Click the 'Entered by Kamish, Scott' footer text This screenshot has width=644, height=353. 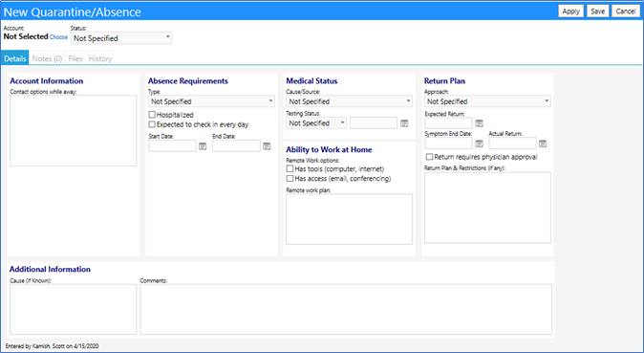[53, 346]
